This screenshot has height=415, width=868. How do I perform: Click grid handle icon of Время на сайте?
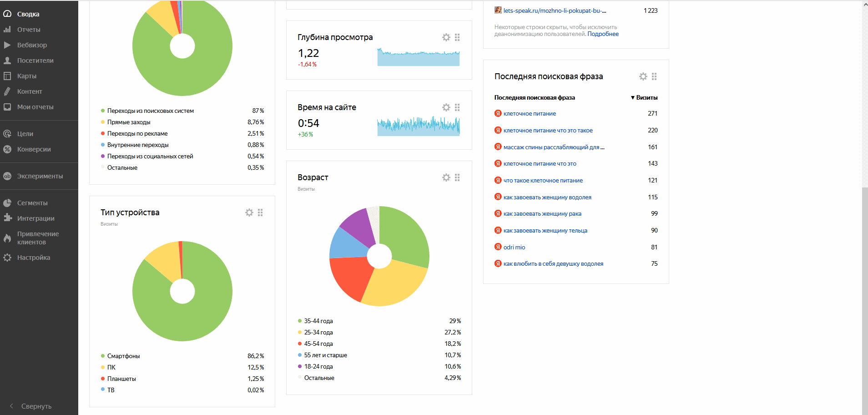(457, 107)
